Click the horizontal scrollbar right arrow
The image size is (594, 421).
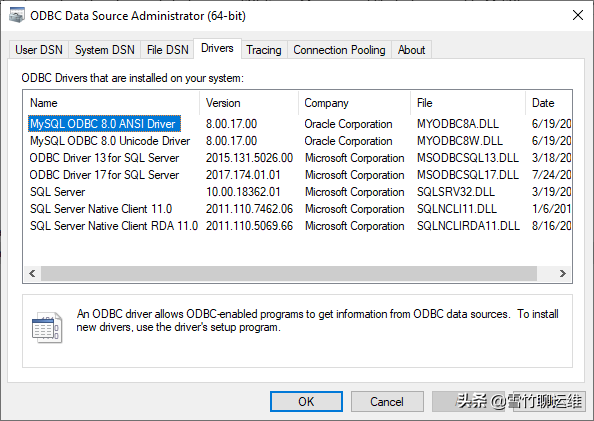click(x=563, y=274)
